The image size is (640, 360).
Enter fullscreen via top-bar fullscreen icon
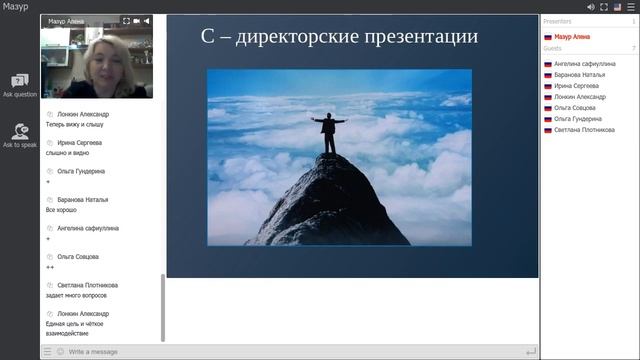click(x=604, y=7)
